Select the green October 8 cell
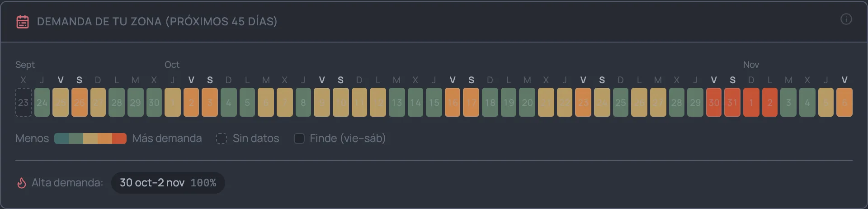The image size is (868, 209). [x=303, y=102]
